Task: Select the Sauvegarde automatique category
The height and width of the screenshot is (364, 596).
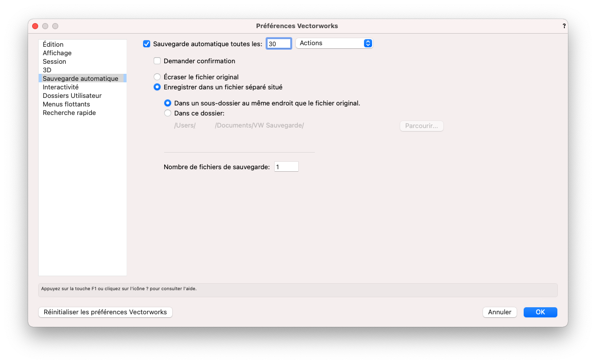Action: [x=82, y=79]
